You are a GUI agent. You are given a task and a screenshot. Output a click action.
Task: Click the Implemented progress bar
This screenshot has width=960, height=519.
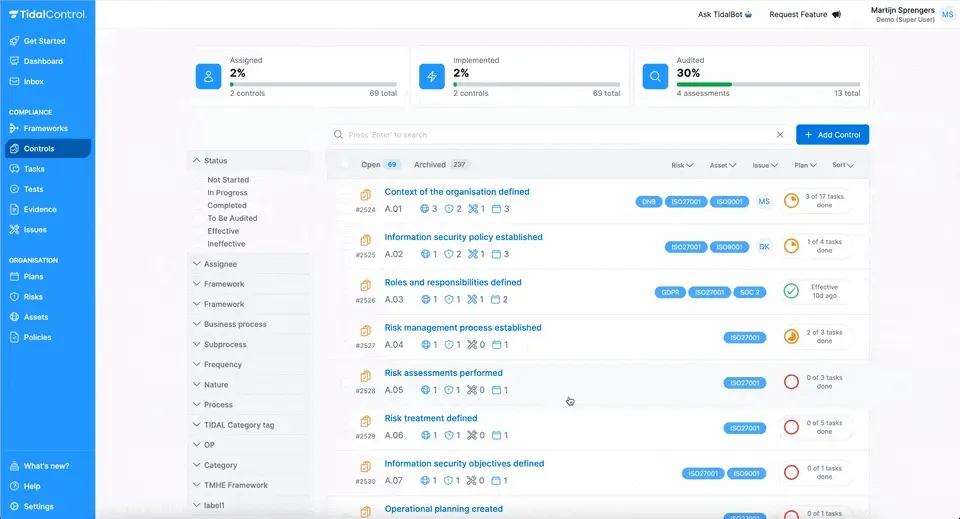(x=537, y=84)
